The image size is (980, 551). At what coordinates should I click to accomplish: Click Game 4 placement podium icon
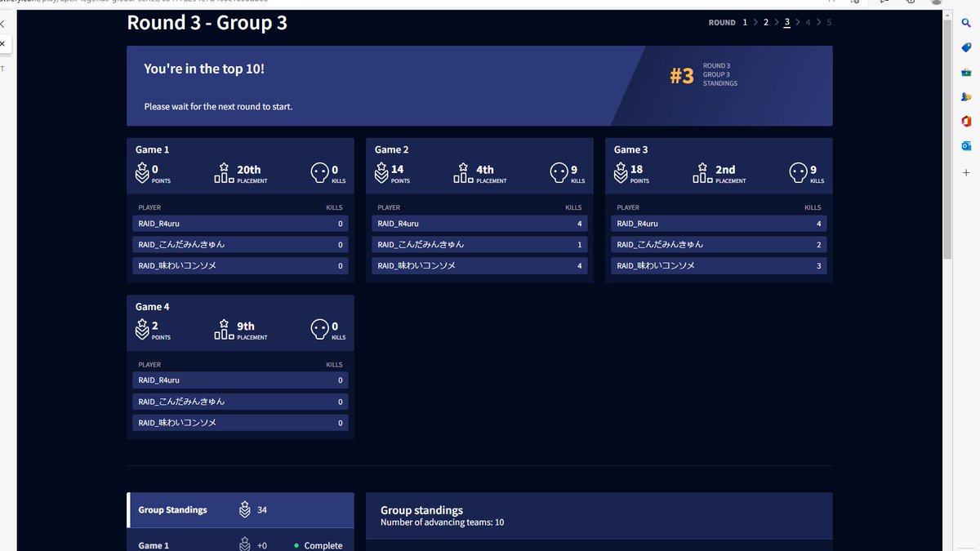coord(224,330)
